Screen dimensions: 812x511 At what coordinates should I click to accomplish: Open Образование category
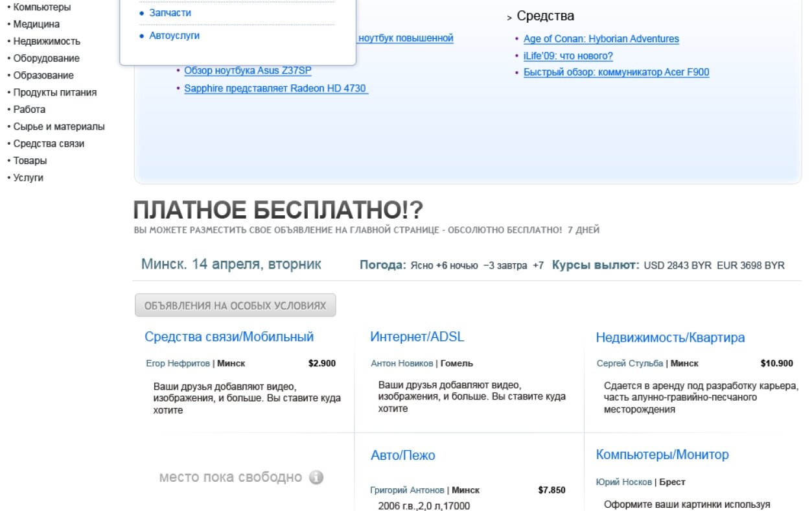[43, 75]
